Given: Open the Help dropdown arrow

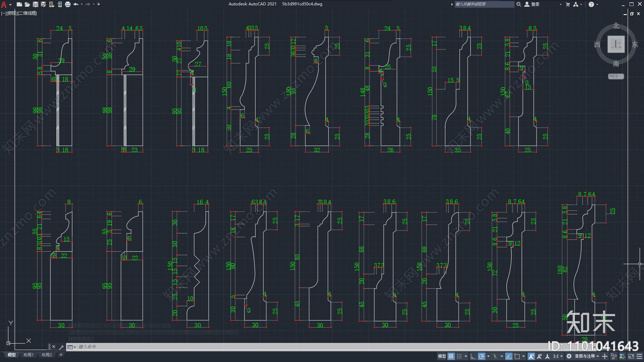Looking at the screenshot, I should click(597, 4).
